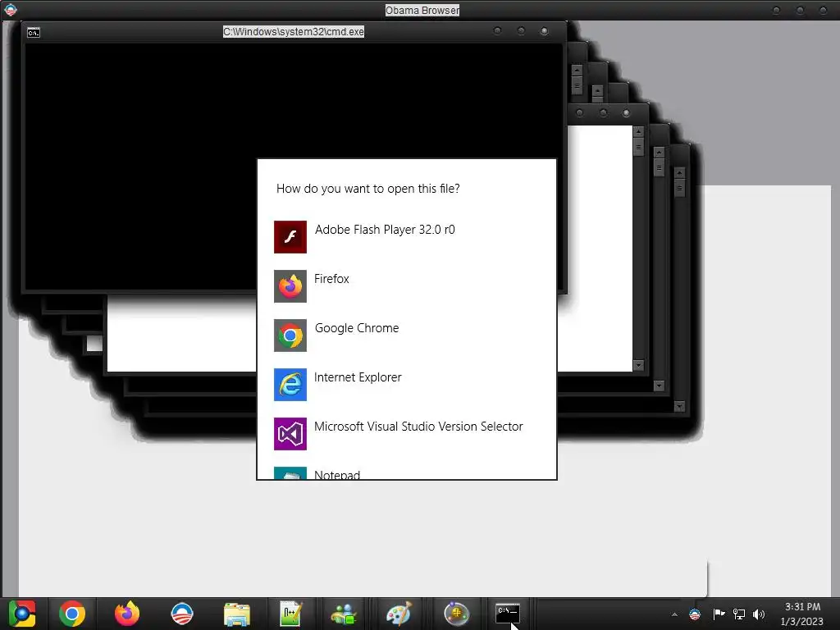Viewport: 840px width, 630px height.
Task: Open the two-people messenger taskbar icon
Action: (x=344, y=614)
